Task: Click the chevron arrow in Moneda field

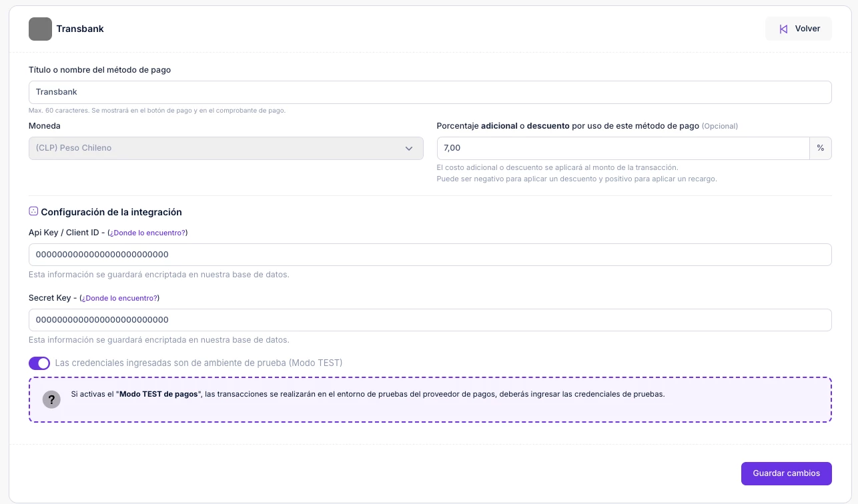Action: [409, 148]
